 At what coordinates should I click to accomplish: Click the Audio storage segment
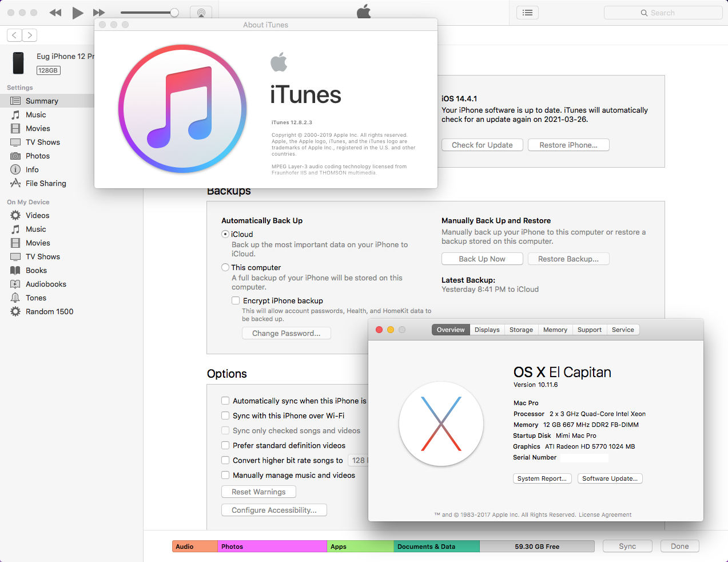point(195,547)
